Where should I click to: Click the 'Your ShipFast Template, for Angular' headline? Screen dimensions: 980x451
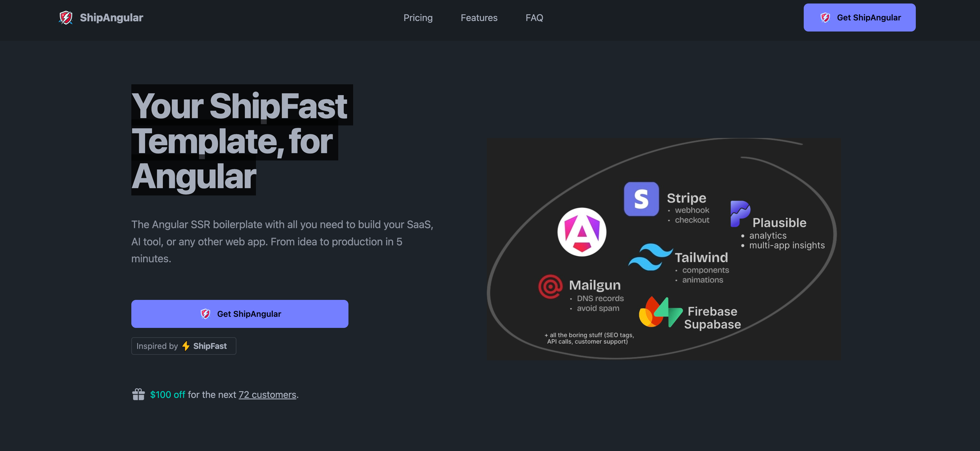tap(242, 141)
